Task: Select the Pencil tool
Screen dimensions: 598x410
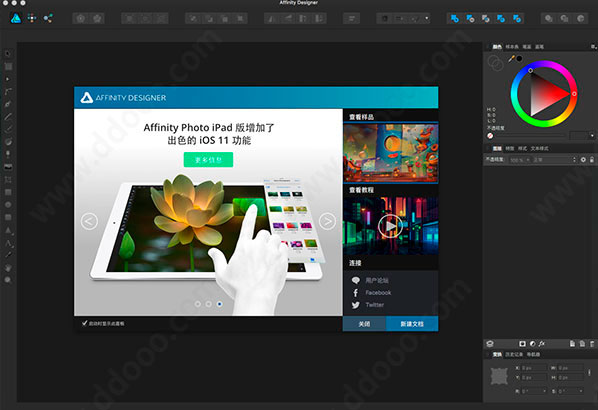Action: (8, 117)
